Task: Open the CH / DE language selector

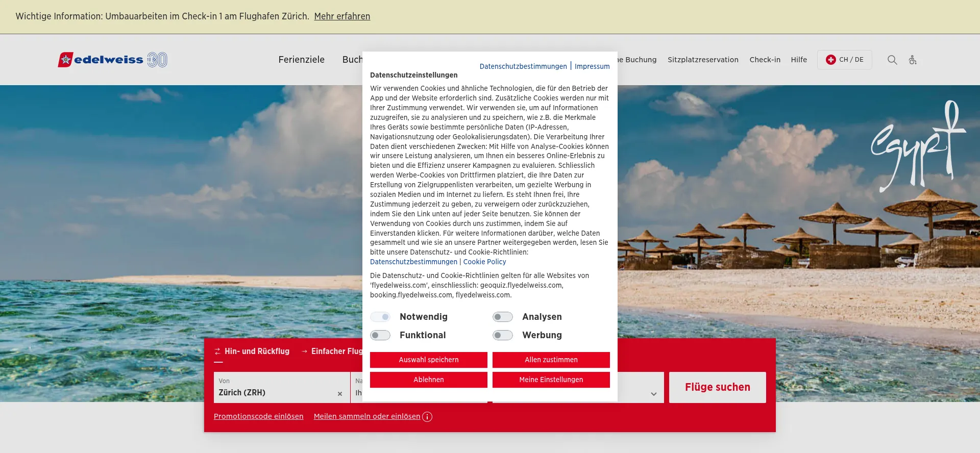Action: point(844,60)
